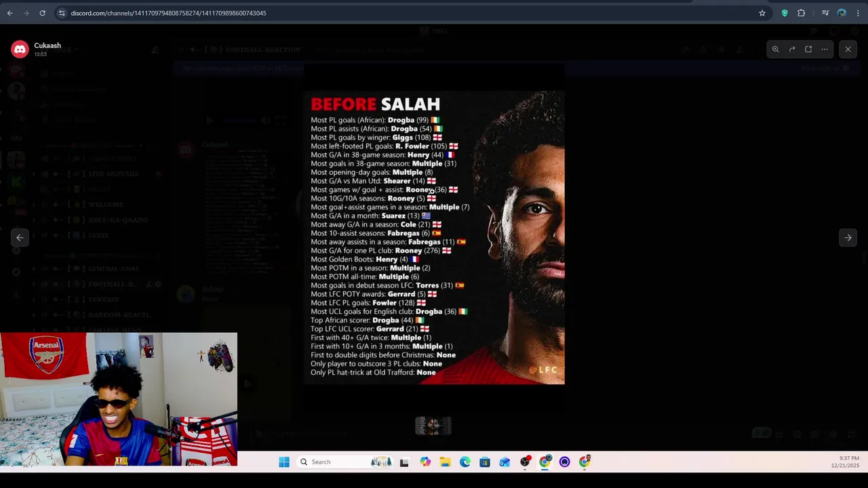This screenshot has height=488, width=868.
Task: Open the Chrome profile window on taskbar
Action: 585,462
